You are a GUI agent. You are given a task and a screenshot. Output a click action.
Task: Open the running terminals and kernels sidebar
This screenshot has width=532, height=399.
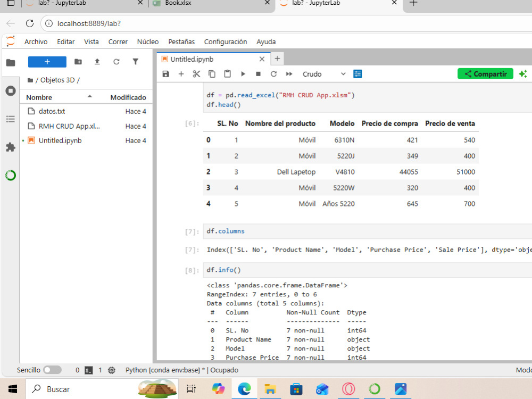[11, 91]
